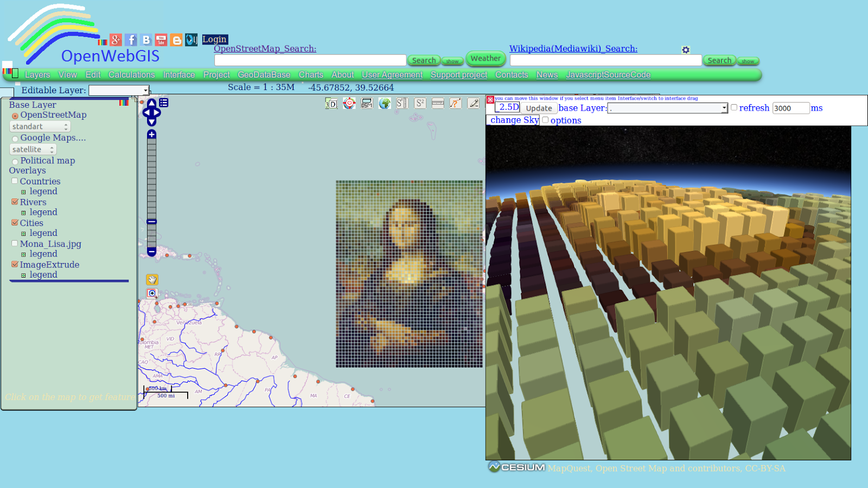Open the Interface menu

pyautogui.click(x=179, y=75)
